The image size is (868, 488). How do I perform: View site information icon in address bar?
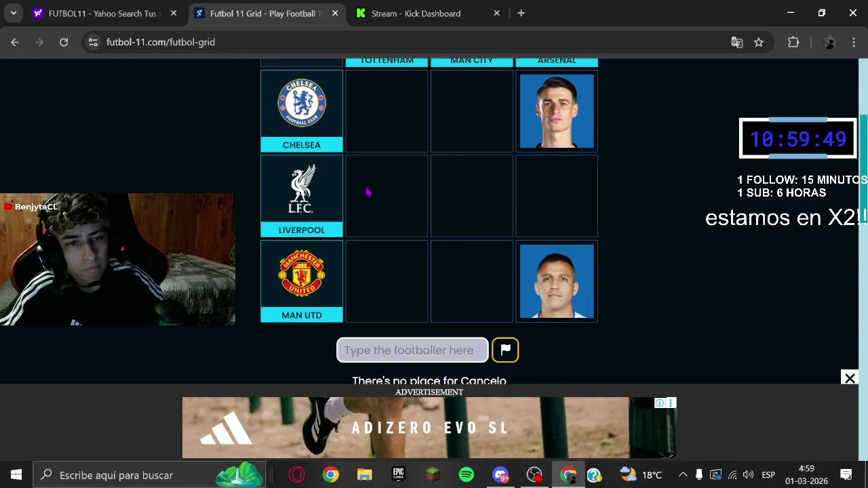94,42
